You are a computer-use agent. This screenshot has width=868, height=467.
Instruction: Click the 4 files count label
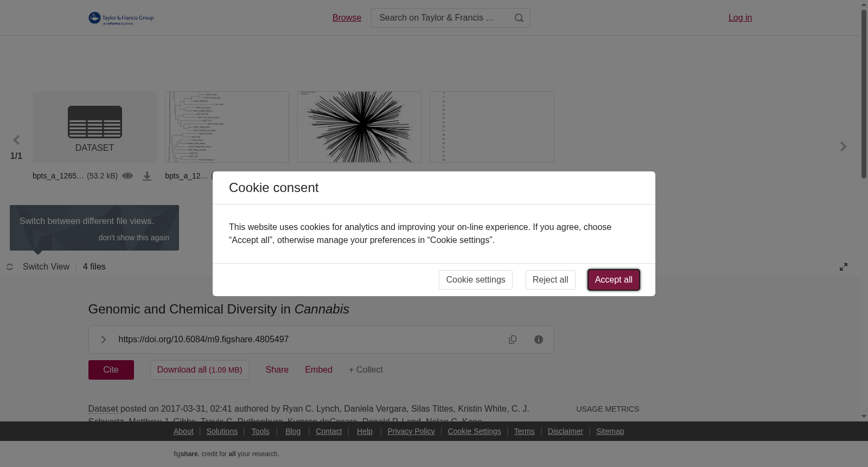coord(94,267)
